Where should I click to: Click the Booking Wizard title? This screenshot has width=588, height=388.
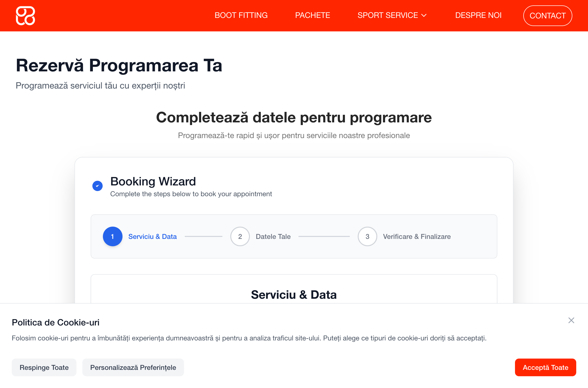pos(153,181)
